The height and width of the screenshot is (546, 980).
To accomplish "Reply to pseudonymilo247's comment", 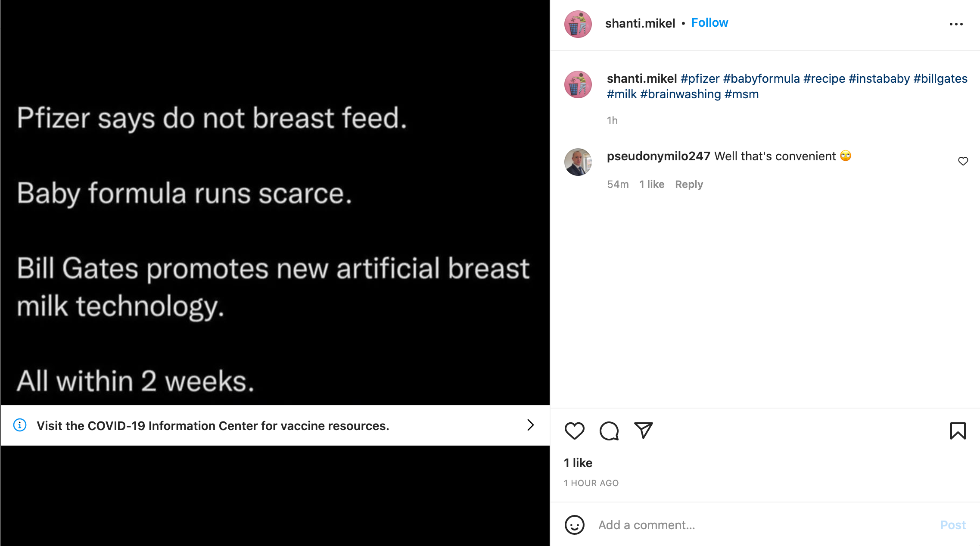I will click(x=689, y=184).
